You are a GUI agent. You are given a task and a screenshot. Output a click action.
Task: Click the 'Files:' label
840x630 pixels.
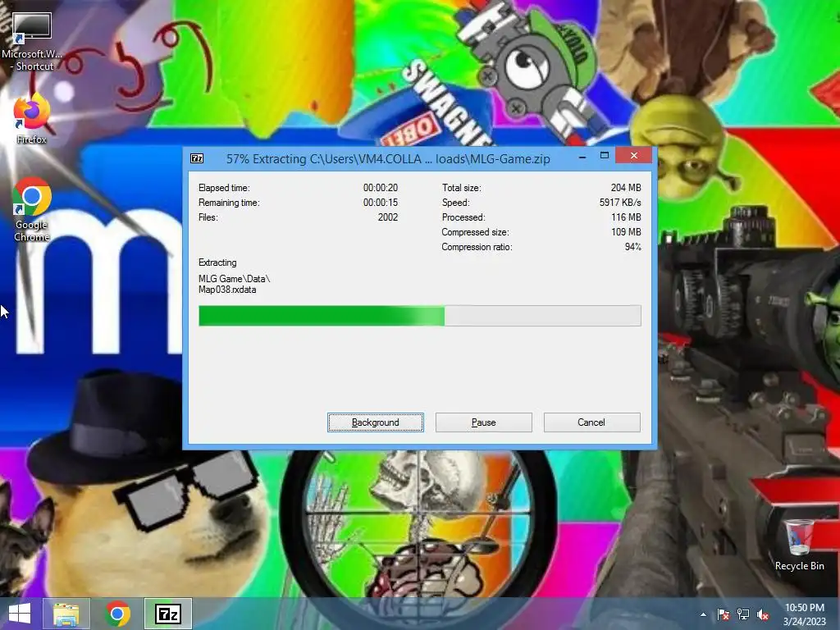click(x=208, y=217)
